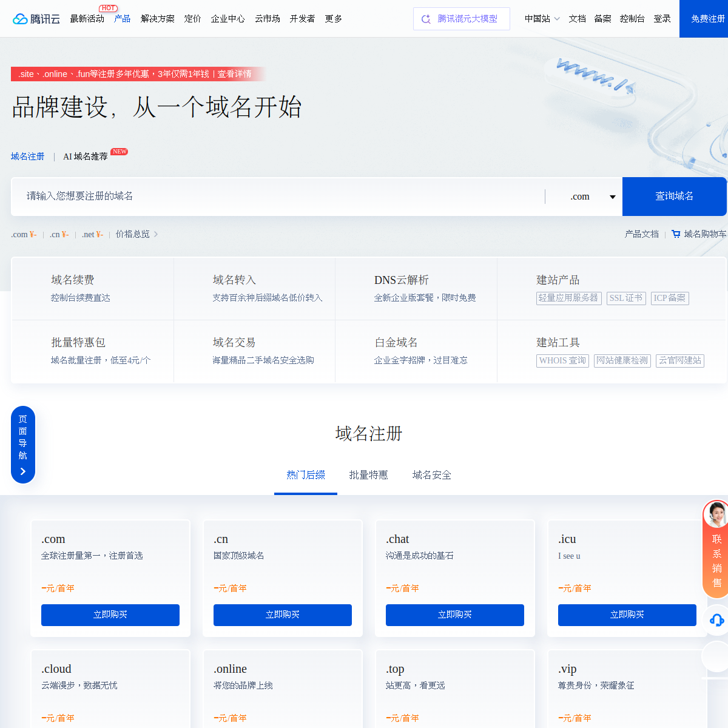Open the .com suffix dropdown
The image size is (728, 728).
(x=593, y=197)
